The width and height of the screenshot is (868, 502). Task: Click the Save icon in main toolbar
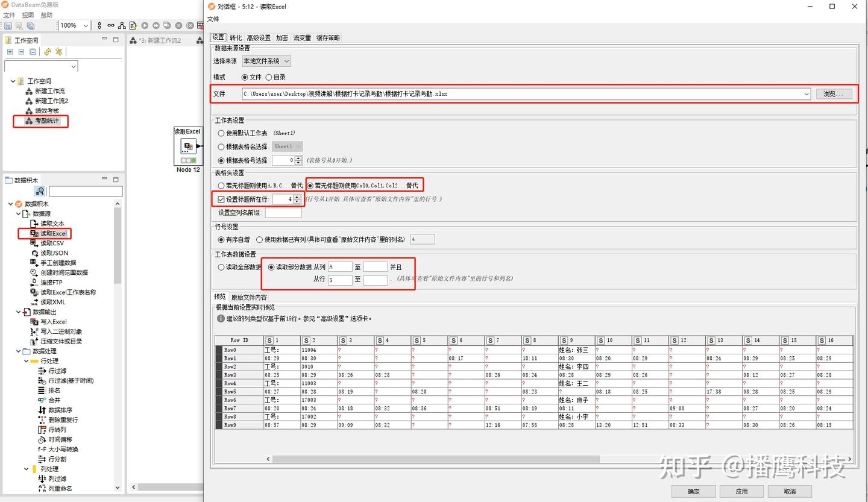[x=8, y=25]
